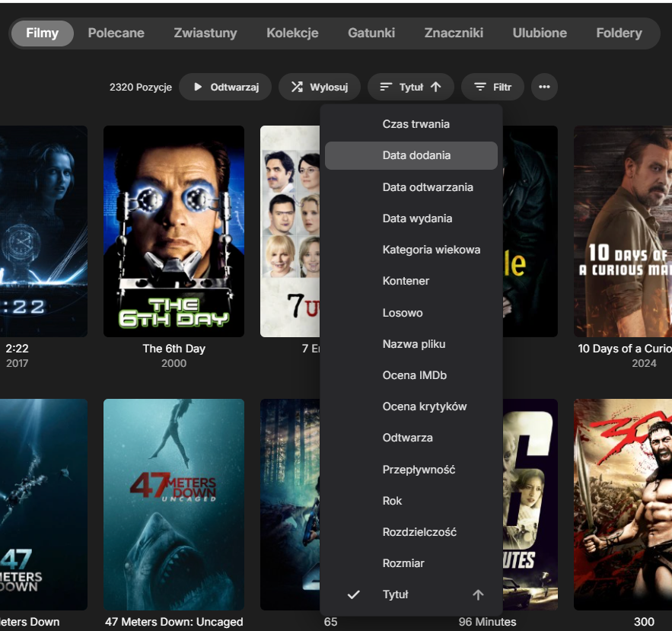This screenshot has height=631, width=672.
Task: Open the Znaczniki tab
Action: point(454,33)
